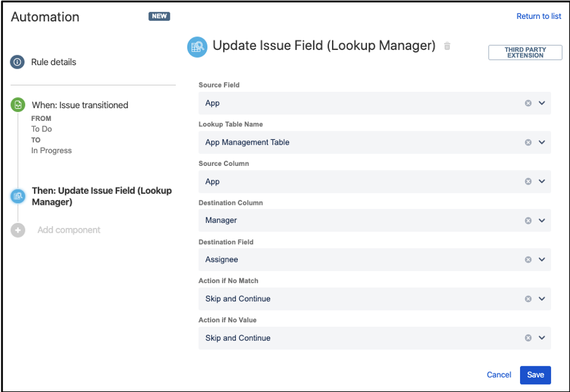Open Return to list link
Screen dimensions: 570x392
[538, 16]
